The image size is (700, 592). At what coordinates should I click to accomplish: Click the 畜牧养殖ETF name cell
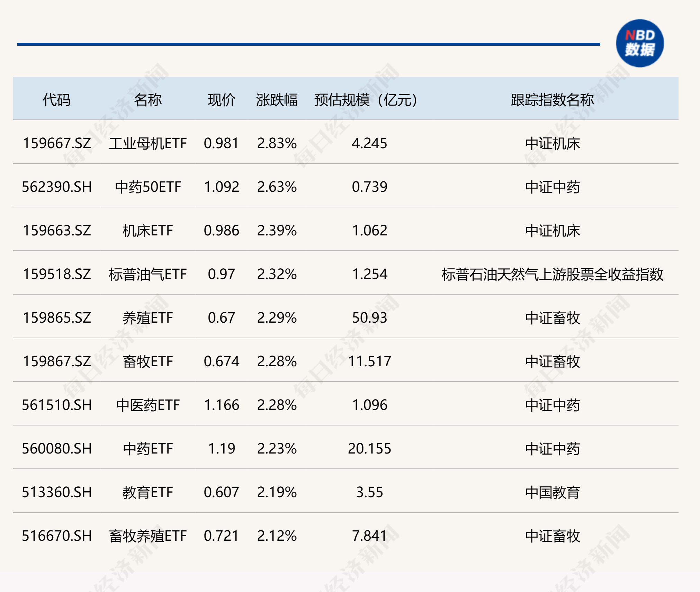(x=148, y=536)
